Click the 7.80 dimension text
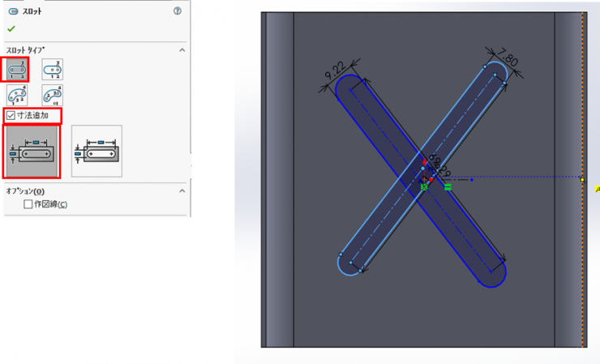Screen dimensions: 600x364 (x=508, y=58)
